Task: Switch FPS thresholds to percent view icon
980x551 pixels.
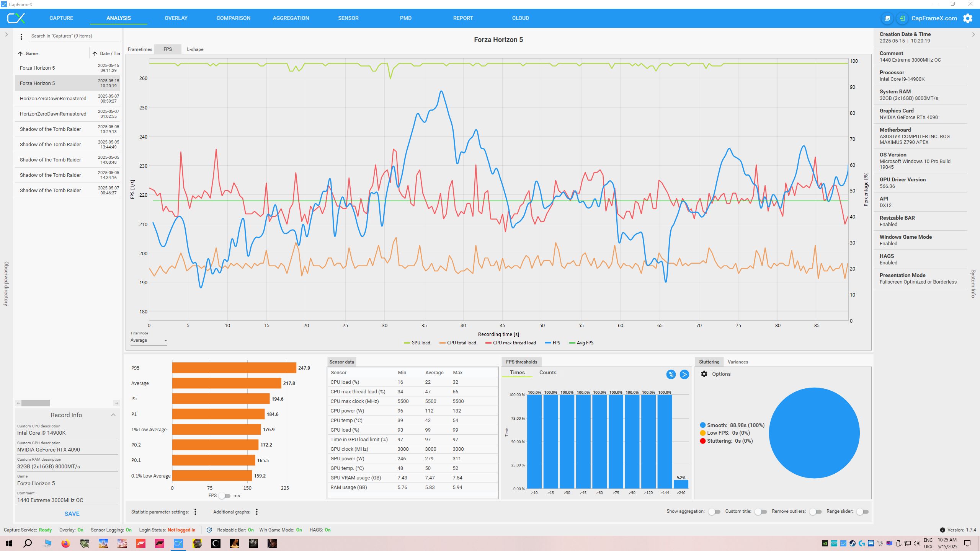Action: tap(671, 375)
